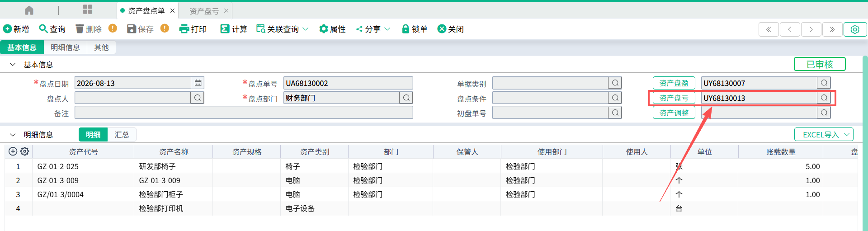Click the 备注 input field

pyautogui.click(x=244, y=113)
